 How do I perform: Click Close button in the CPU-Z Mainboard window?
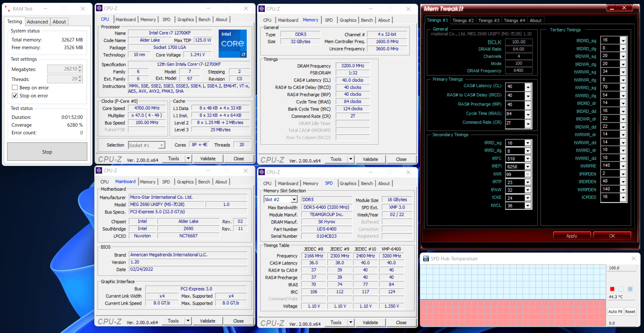[239, 321]
